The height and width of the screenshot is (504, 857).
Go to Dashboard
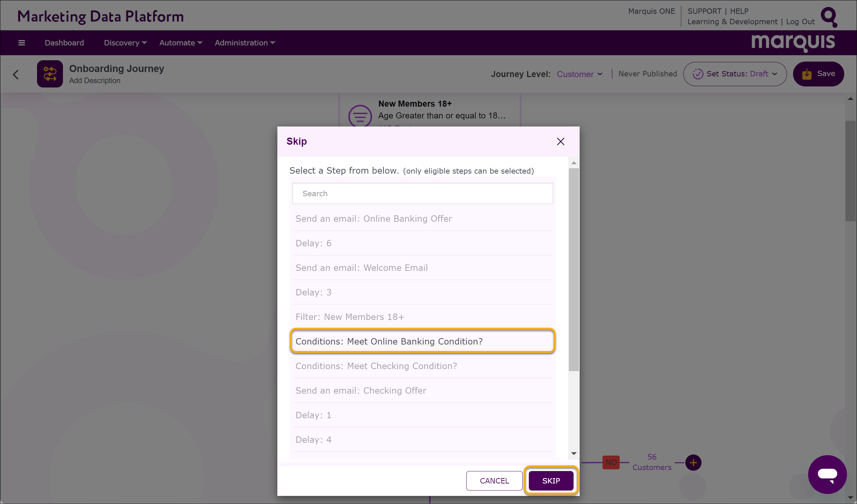tap(64, 43)
